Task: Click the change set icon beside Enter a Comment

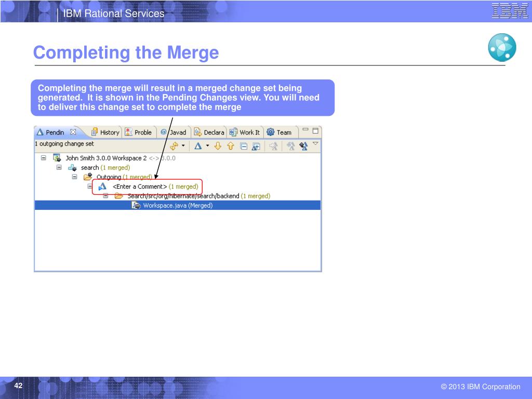Action: (x=102, y=187)
